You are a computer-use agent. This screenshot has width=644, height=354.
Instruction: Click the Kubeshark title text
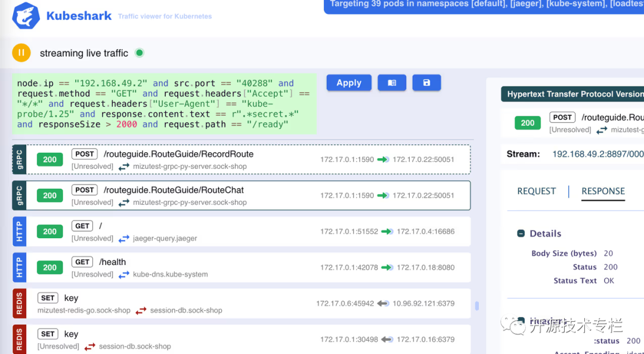coord(79,16)
